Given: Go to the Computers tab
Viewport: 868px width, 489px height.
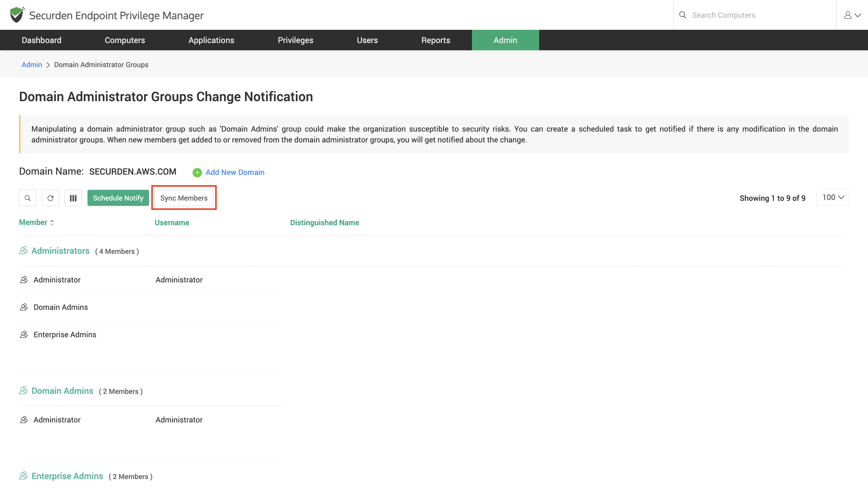Looking at the screenshot, I should point(125,40).
